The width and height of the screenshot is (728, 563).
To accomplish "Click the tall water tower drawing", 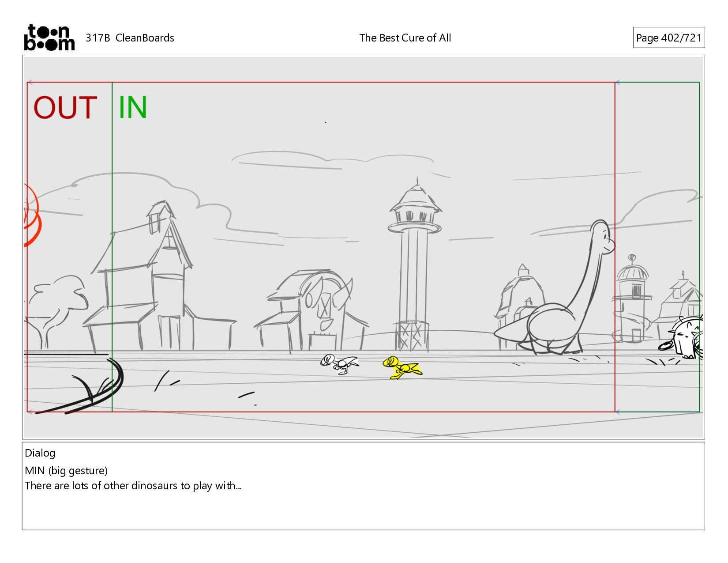I will [x=415, y=265].
